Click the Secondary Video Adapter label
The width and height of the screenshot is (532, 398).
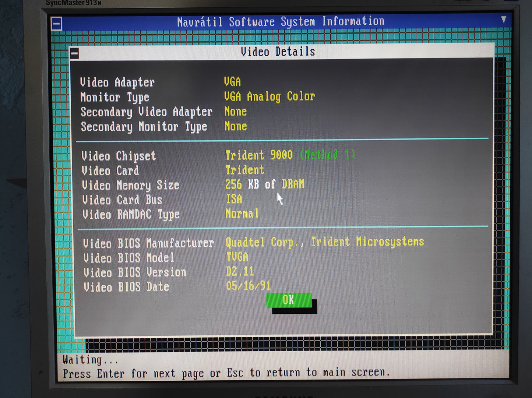tap(146, 112)
